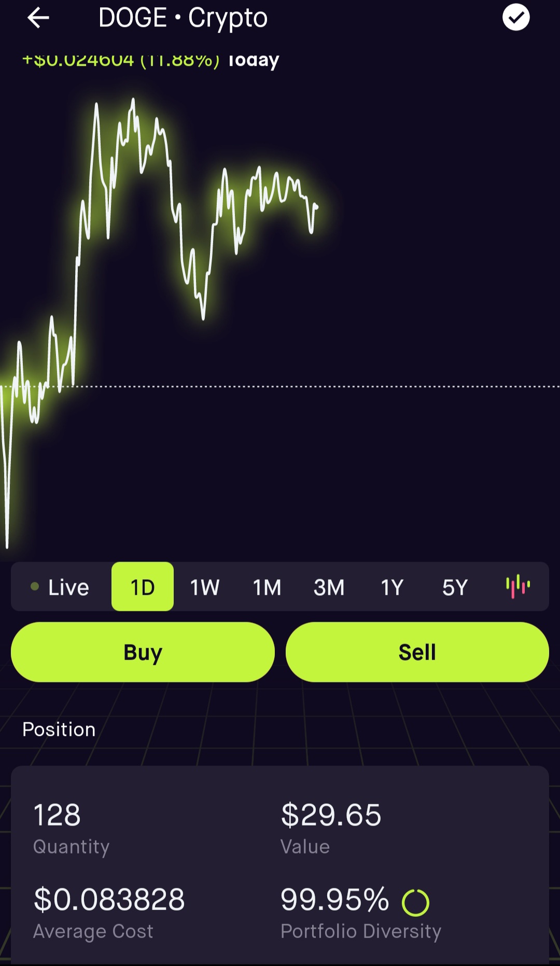Tap the green Live indicator dot
Viewport: 560px width, 966px height.
[x=35, y=586]
